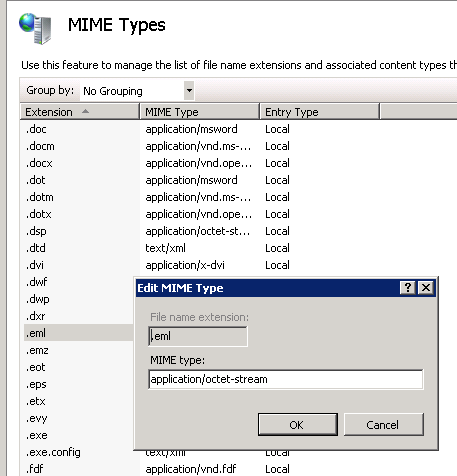This screenshot has width=457, height=476.
Task: Select the .emz extension row
Action: 37,350
